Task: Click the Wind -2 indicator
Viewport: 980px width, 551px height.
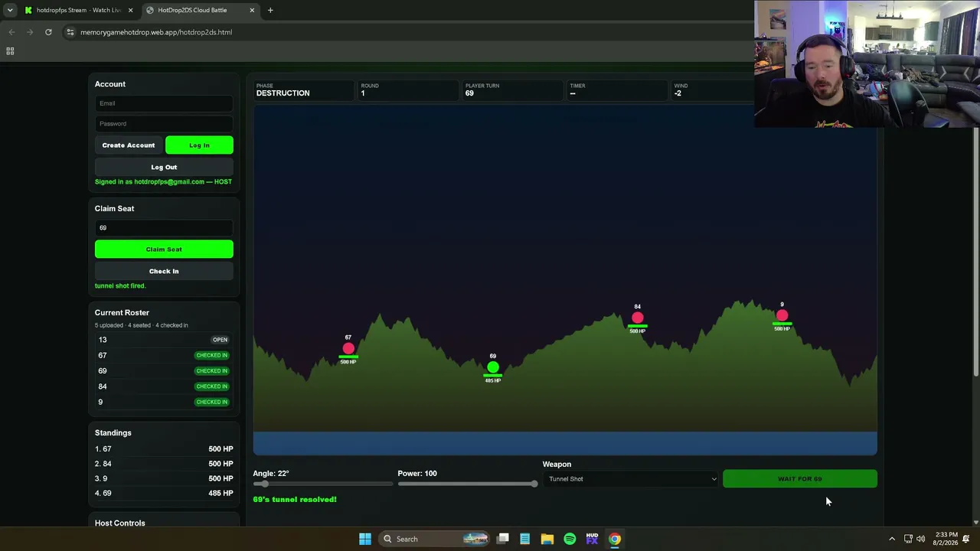Action: coord(712,90)
